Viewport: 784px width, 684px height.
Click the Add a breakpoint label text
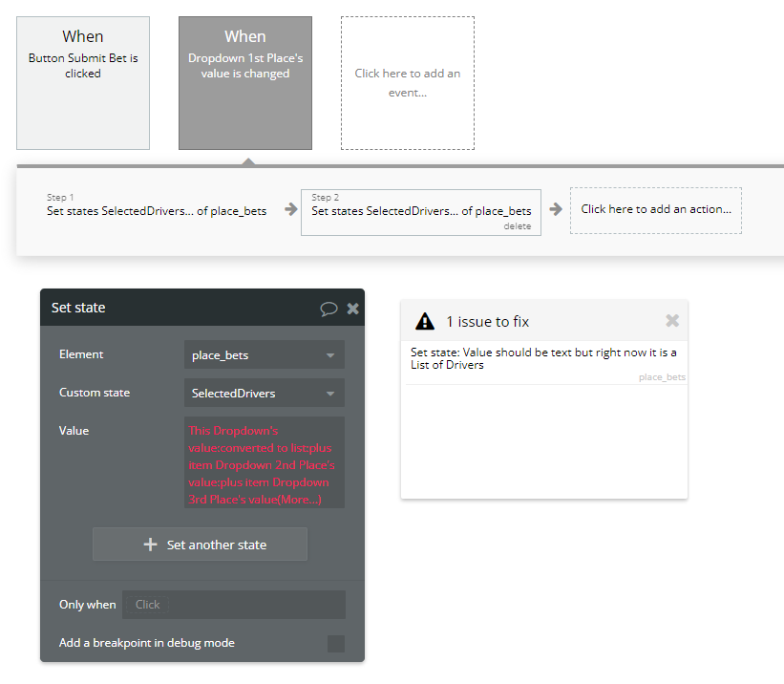click(147, 643)
